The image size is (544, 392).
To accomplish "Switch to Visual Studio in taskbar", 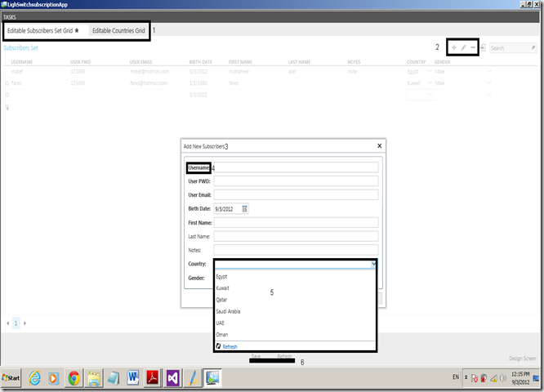I will [x=173, y=378].
